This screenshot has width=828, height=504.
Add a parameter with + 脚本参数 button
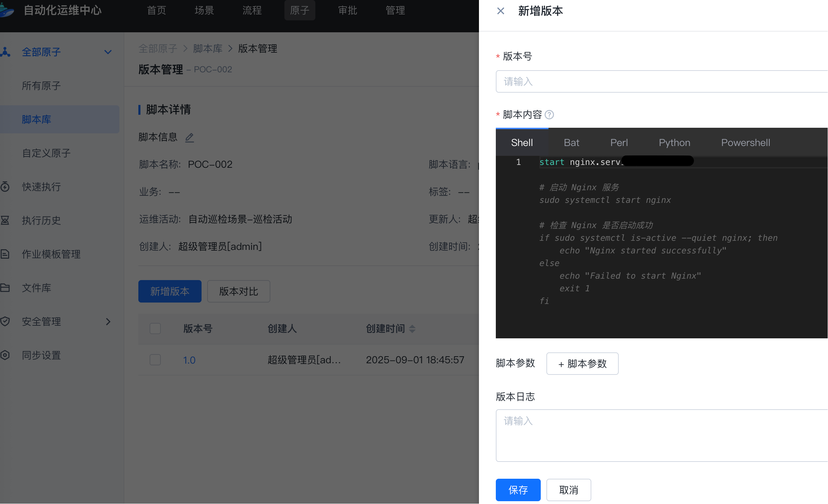582,364
